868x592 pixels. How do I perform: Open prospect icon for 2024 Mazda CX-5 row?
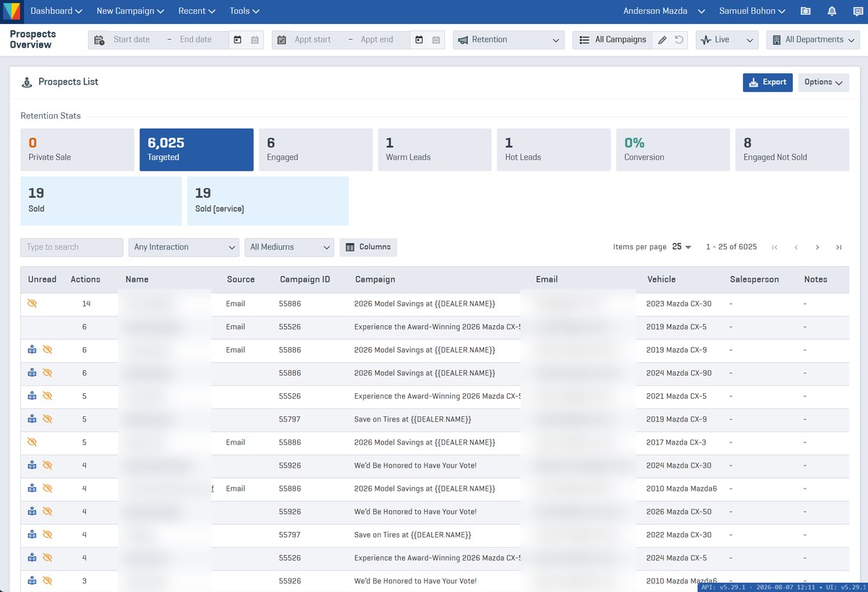pyautogui.click(x=32, y=558)
